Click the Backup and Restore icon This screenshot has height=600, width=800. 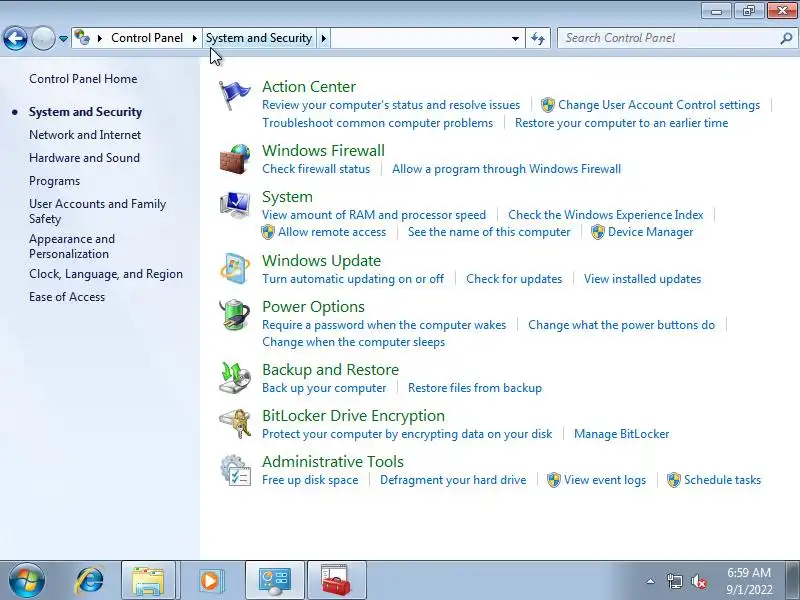coord(235,378)
